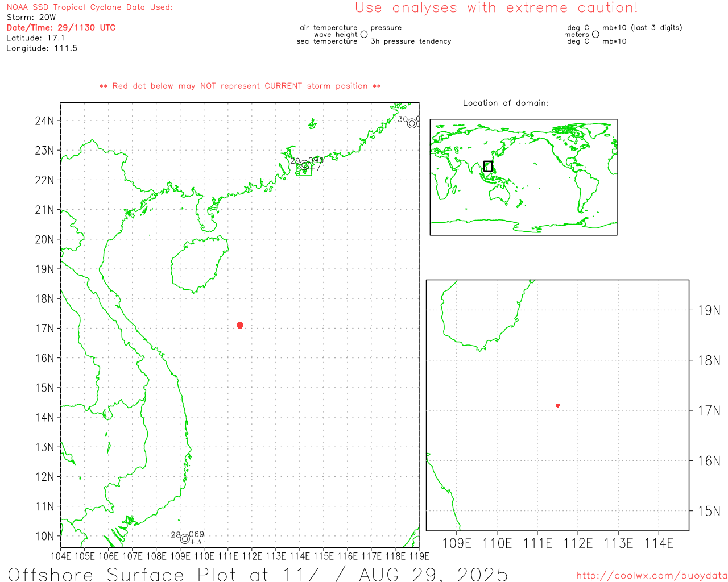
Task: Select the 'Longitude: 111.5' text
Action: [x=42, y=48]
